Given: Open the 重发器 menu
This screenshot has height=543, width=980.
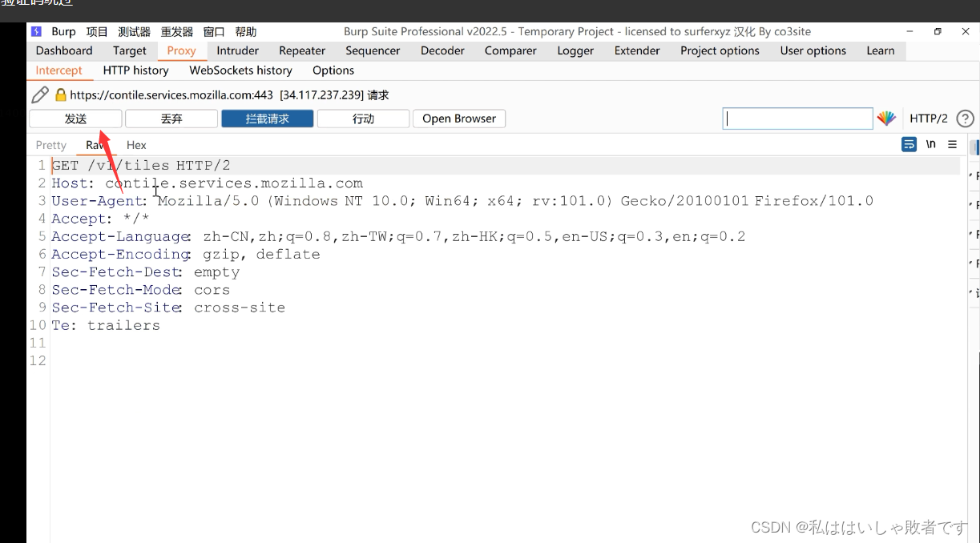Looking at the screenshot, I should click(177, 32).
